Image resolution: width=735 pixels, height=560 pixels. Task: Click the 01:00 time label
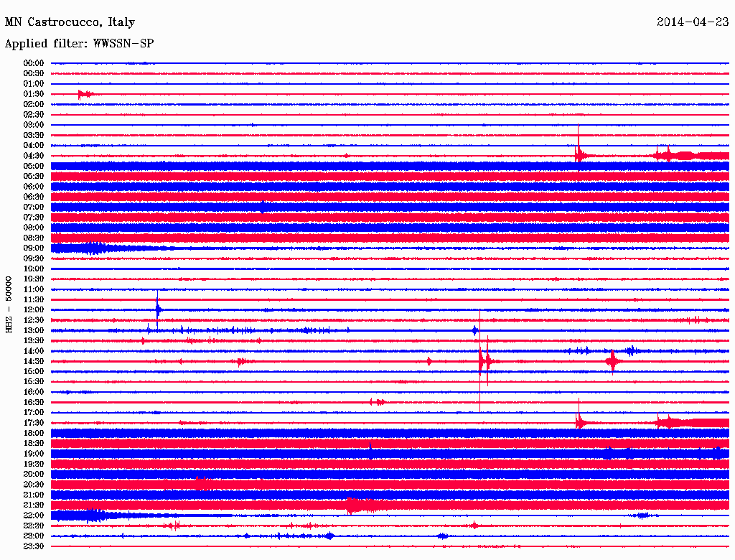pos(34,83)
